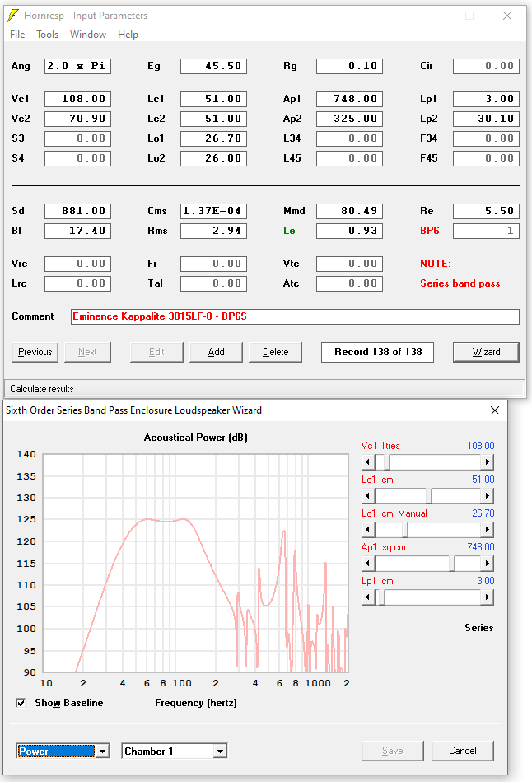Screen dimensions: 532x782
Task: Click the Ap1 input field 748.00
Action: pyautogui.click(x=349, y=99)
